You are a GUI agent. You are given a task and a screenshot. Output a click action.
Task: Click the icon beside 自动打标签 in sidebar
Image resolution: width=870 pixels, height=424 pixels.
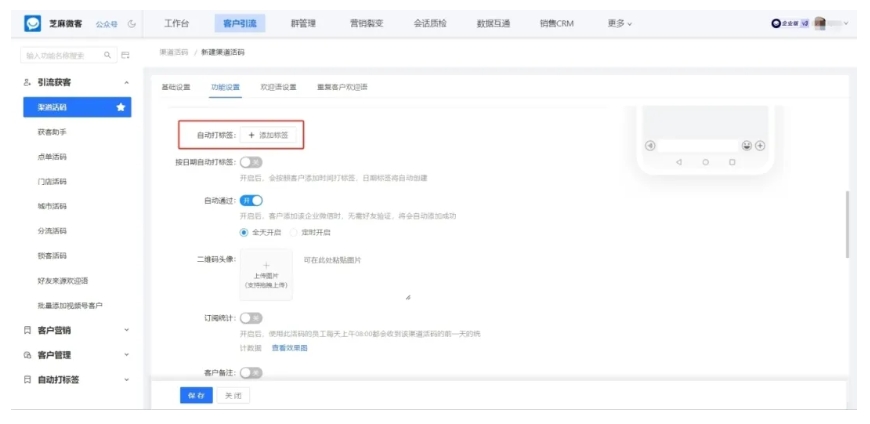click(27, 380)
